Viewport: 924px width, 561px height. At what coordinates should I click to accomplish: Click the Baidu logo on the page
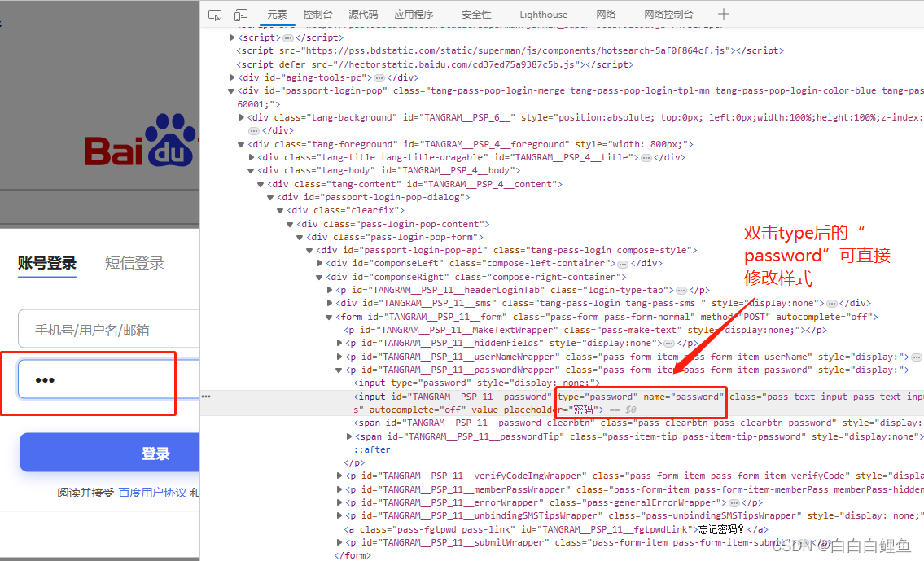click(x=142, y=142)
